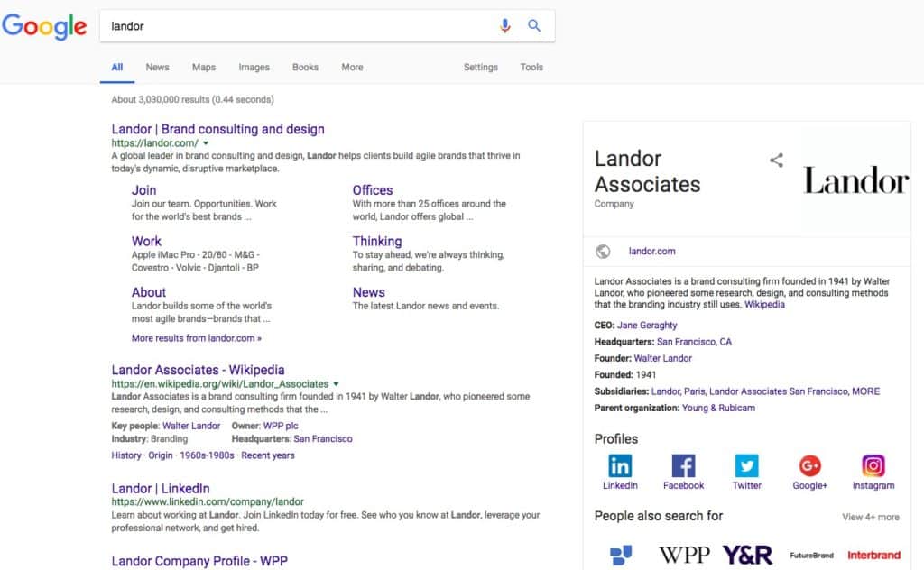Open the About sitelink
This screenshot has height=570, width=924.
[149, 292]
